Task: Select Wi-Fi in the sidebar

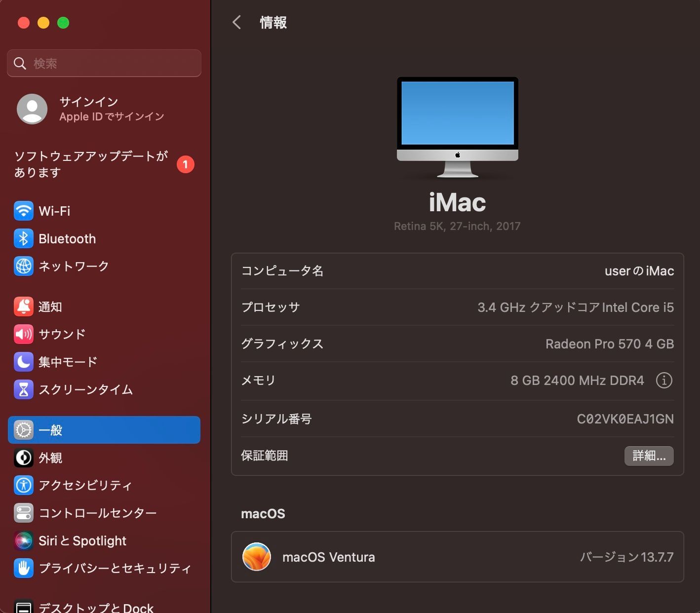Action: tap(104, 211)
